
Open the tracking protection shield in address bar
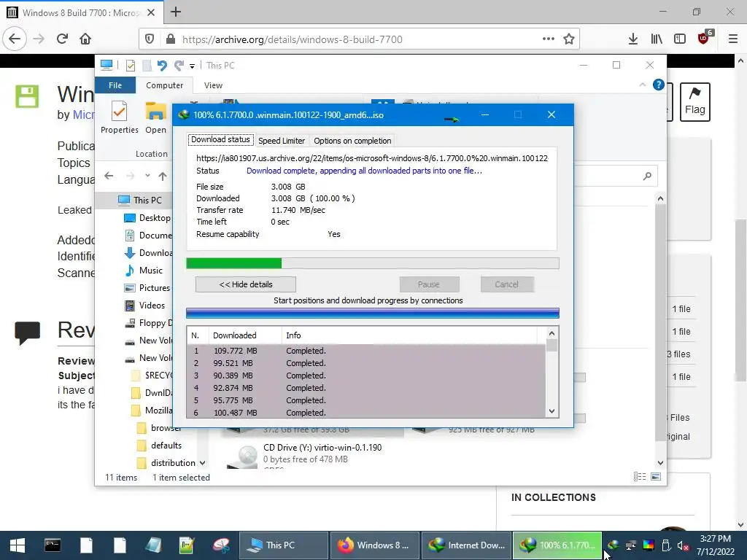click(x=150, y=39)
